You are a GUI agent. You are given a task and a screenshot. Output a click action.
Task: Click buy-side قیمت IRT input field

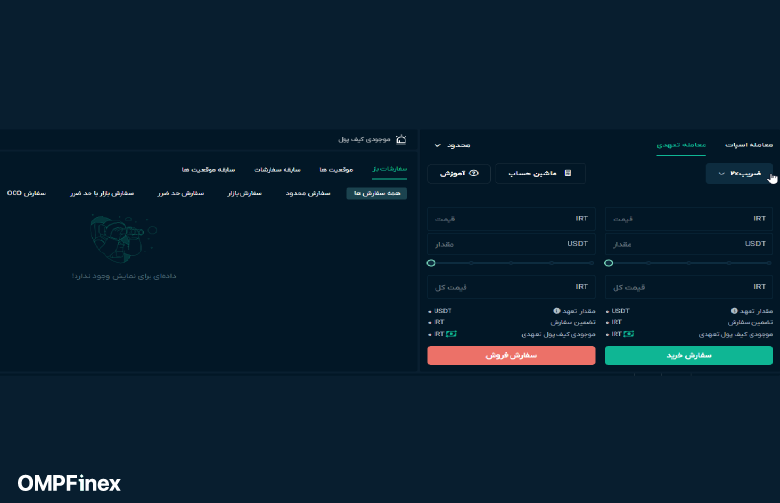click(689, 219)
